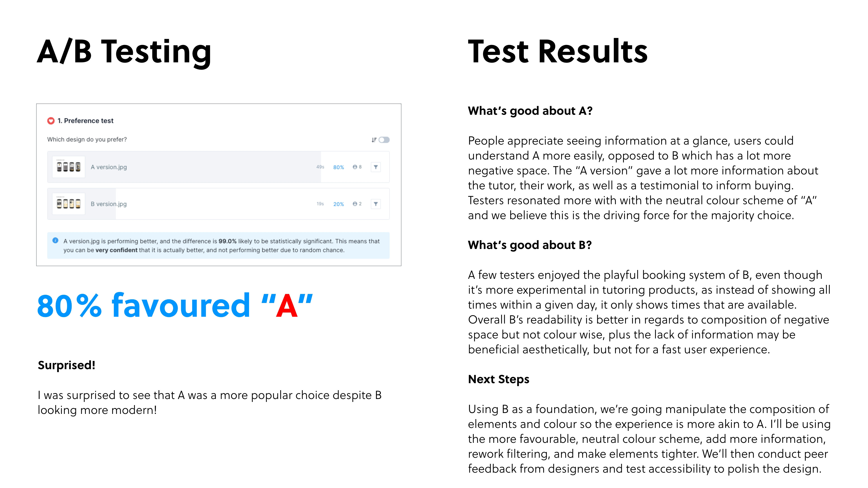
Task: Click the blue info icon in the banner
Action: pyautogui.click(x=56, y=240)
